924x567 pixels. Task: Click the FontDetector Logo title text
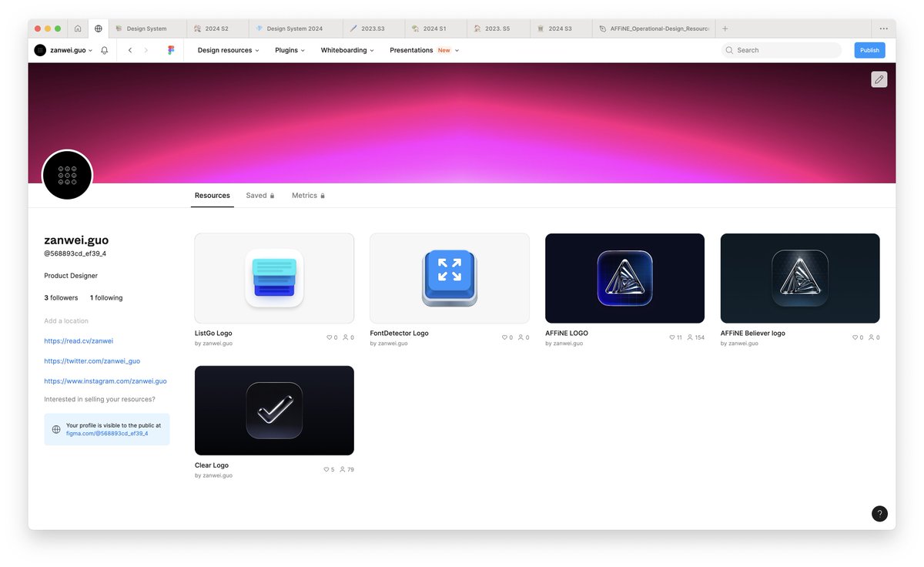[x=399, y=334]
